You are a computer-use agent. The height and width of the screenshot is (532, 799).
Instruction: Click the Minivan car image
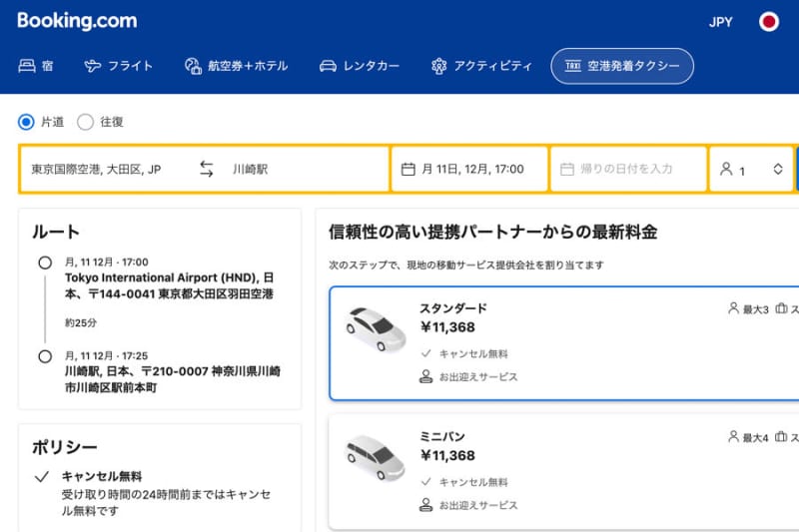click(x=375, y=457)
